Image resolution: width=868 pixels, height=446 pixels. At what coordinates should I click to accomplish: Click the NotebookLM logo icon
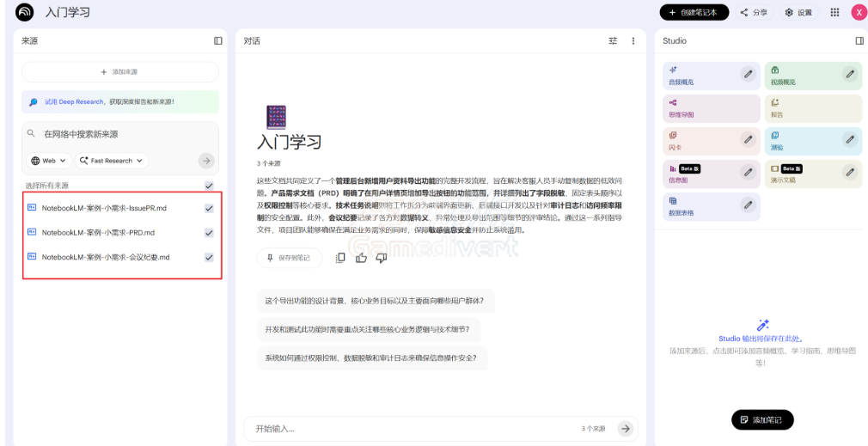(25, 12)
